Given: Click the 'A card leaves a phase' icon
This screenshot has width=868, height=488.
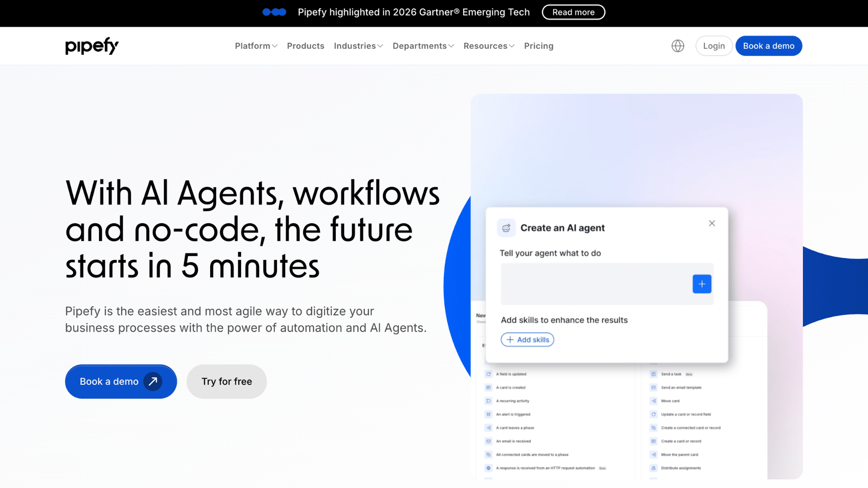Looking at the screenshot, I should 488,428.
